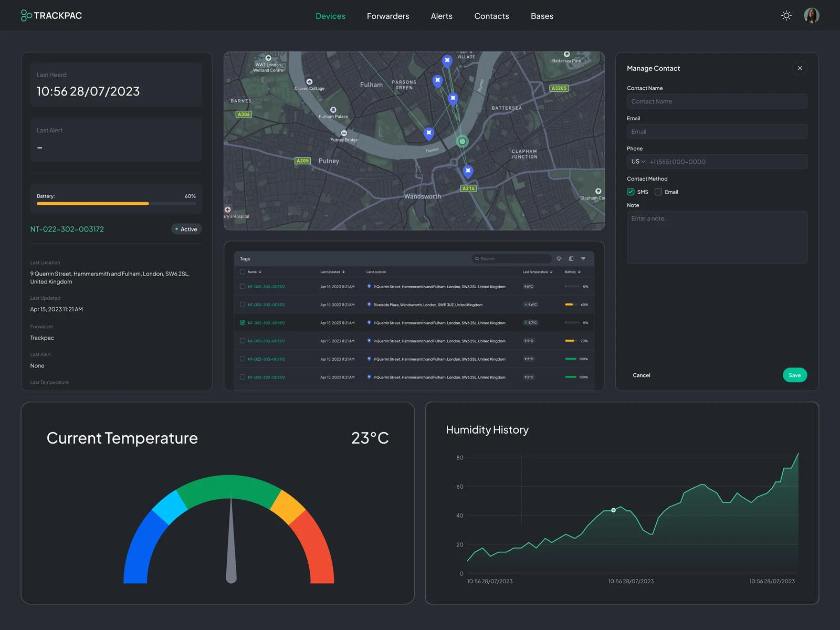Open the columns layout icon in Tags
Screen dimensions: 840x630
[571, 259]
